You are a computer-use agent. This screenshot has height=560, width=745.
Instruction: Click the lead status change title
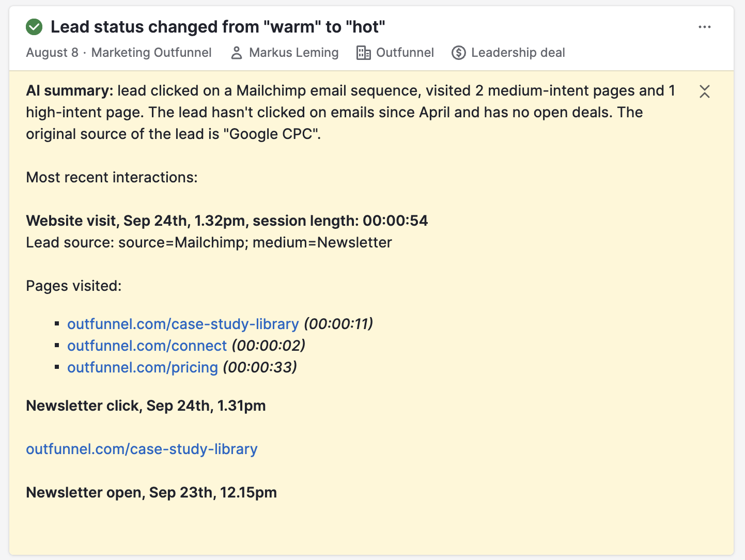point(218,26)
